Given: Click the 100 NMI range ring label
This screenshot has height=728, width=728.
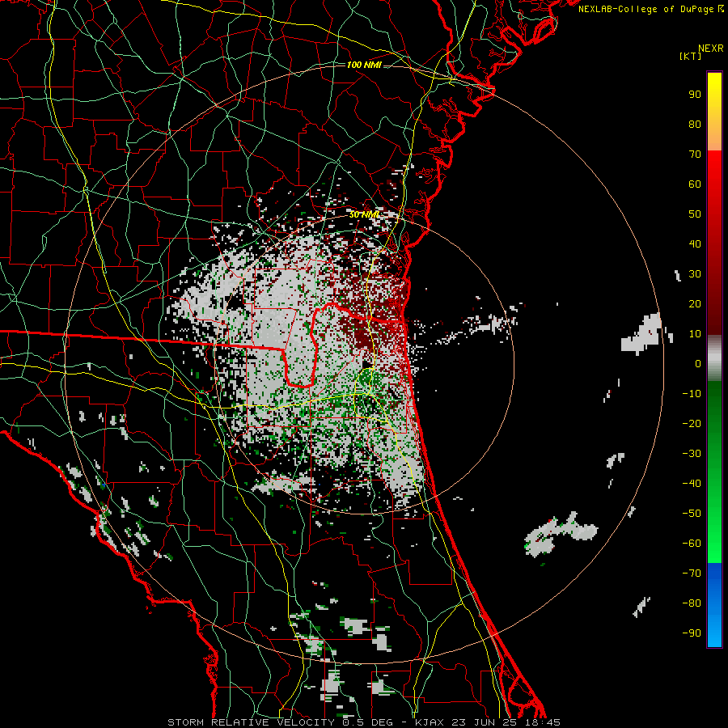Looking at the screenshot, I should 364,65.
